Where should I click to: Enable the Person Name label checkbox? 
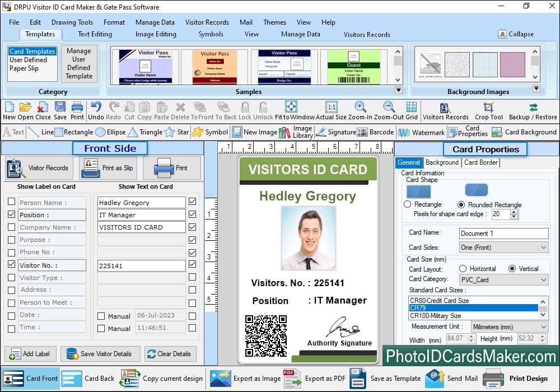click(x=11, y=202)
